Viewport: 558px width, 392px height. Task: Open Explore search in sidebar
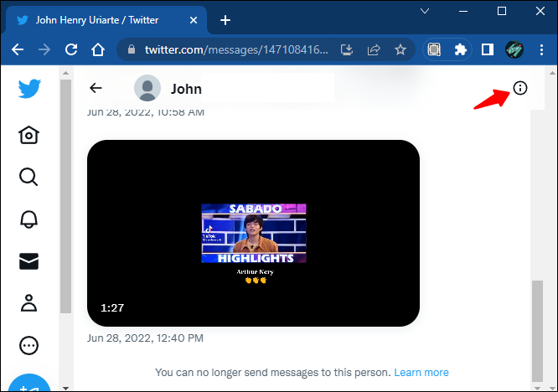click(x=28, y=177)
